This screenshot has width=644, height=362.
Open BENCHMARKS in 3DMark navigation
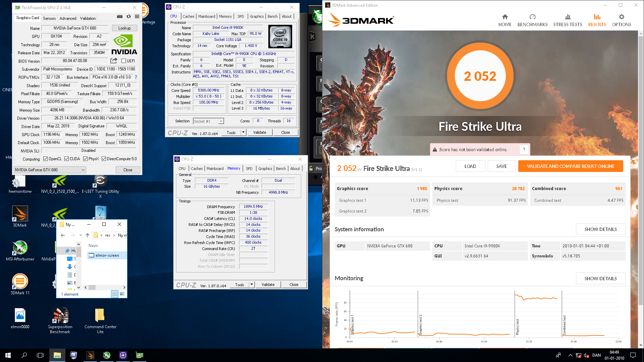[x=532, y=20]
